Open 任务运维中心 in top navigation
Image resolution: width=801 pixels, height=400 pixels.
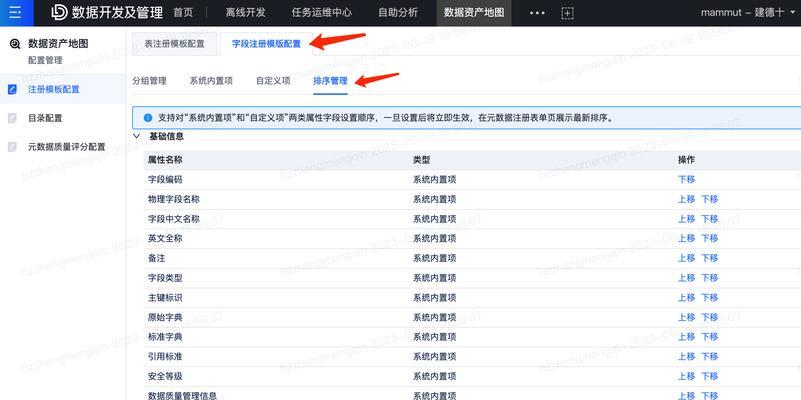pos(321,13)
